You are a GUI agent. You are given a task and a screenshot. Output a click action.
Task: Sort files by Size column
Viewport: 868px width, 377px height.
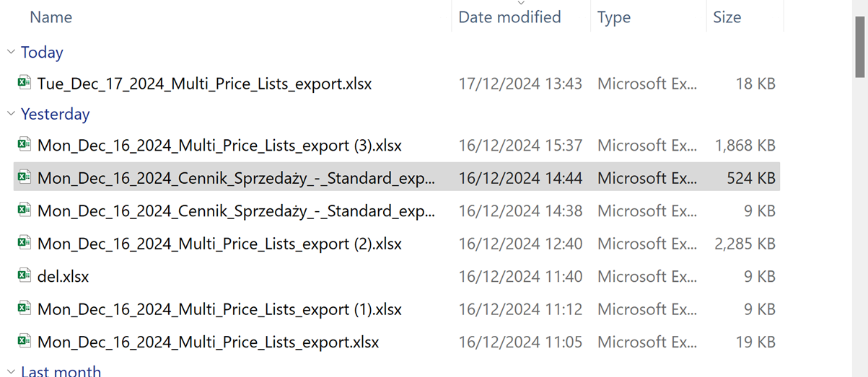[x=727, y=17]
